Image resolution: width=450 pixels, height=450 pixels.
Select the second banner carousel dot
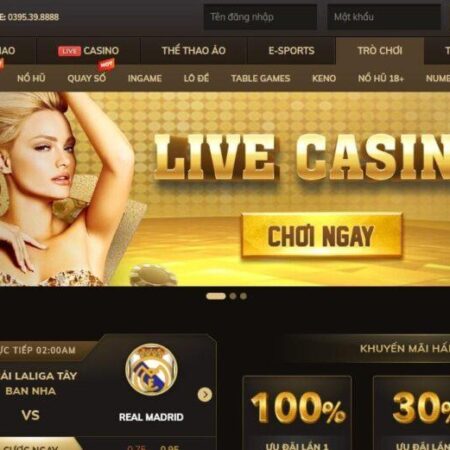point(233,296)
